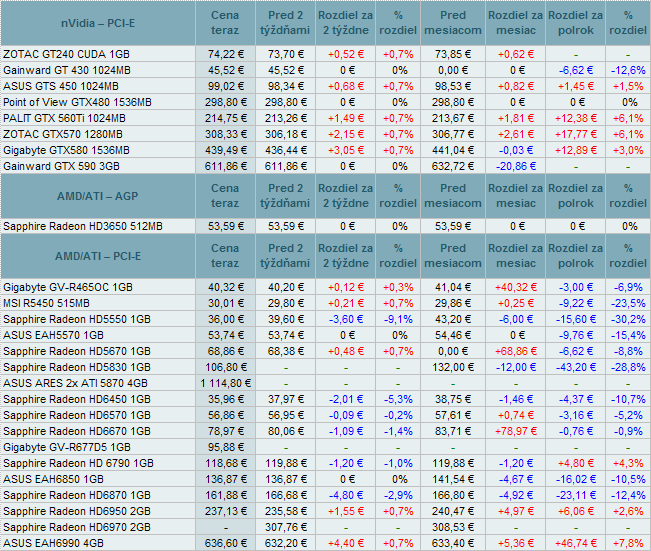Click the -0,09 € two-week difference cell
Image resolution: width=651 pixels, height=551 pixels.
[346, 415]
